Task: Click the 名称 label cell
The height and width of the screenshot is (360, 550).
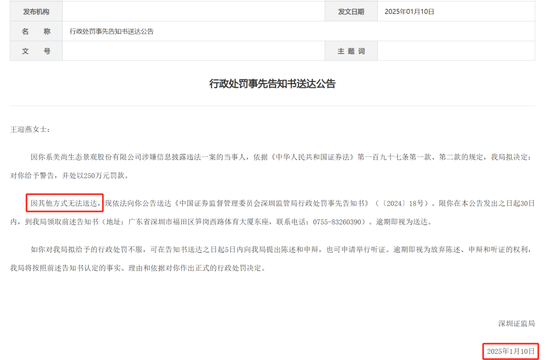Action: tap(36, 31)
